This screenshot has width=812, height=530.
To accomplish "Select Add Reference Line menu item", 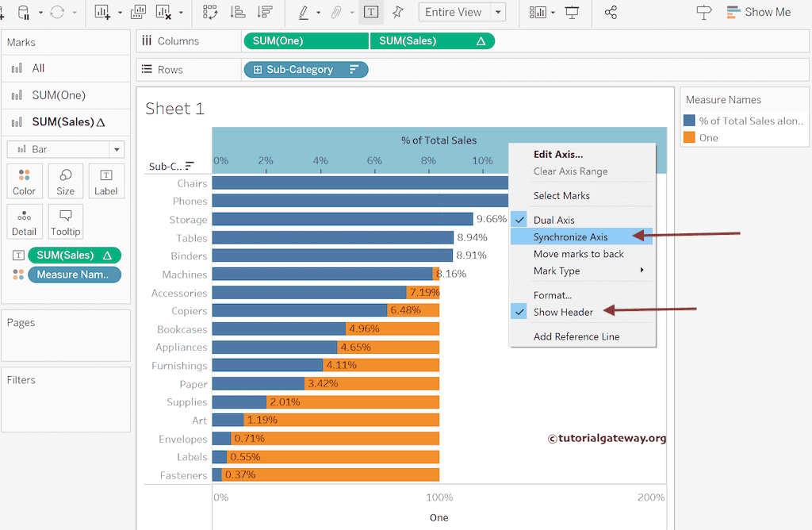I will coord(576,336).
